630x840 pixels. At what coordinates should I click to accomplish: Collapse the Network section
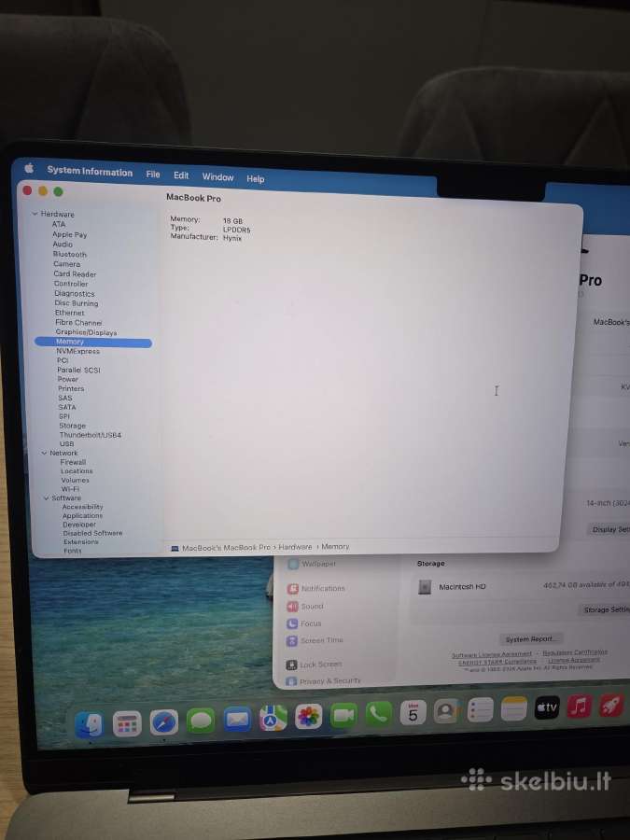click(x=45, y=454)
